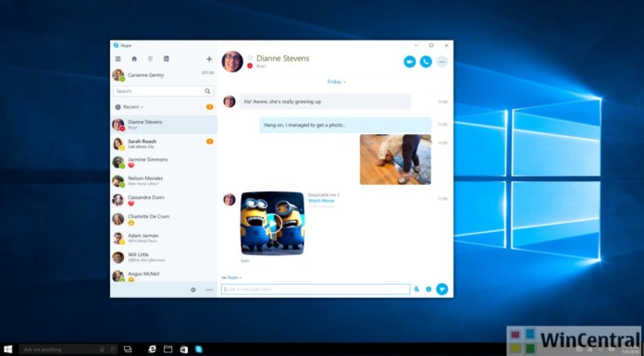
Task: Open more options beside the call button
Action: 442,62
